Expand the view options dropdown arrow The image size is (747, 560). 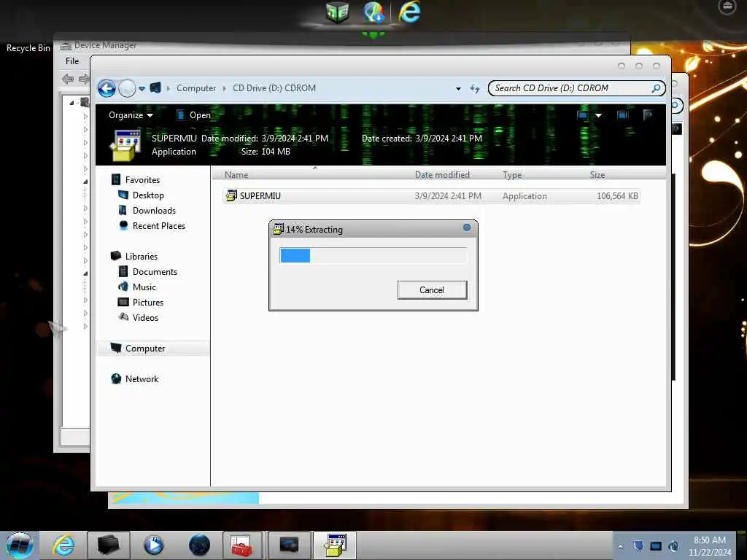pos(598,115)
